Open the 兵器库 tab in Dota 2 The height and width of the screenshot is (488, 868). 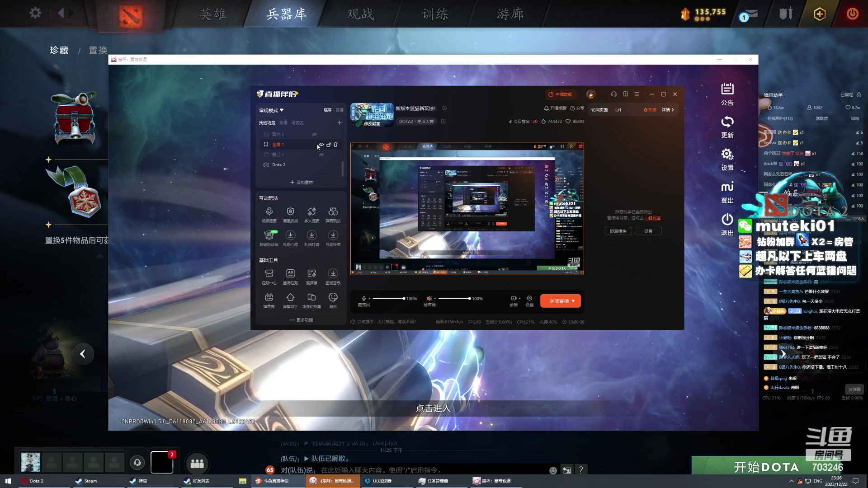tap(287, 14)
